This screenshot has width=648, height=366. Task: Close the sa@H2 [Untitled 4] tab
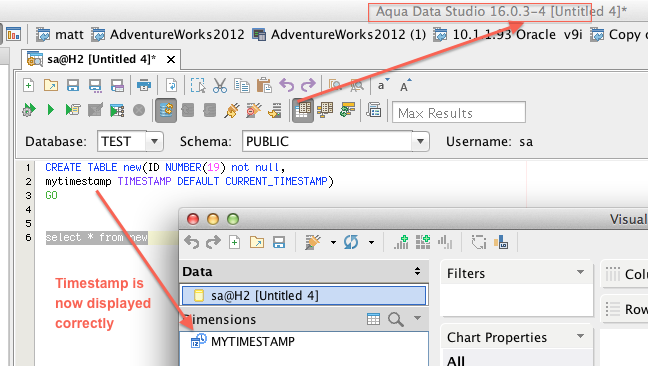(170, 60)
